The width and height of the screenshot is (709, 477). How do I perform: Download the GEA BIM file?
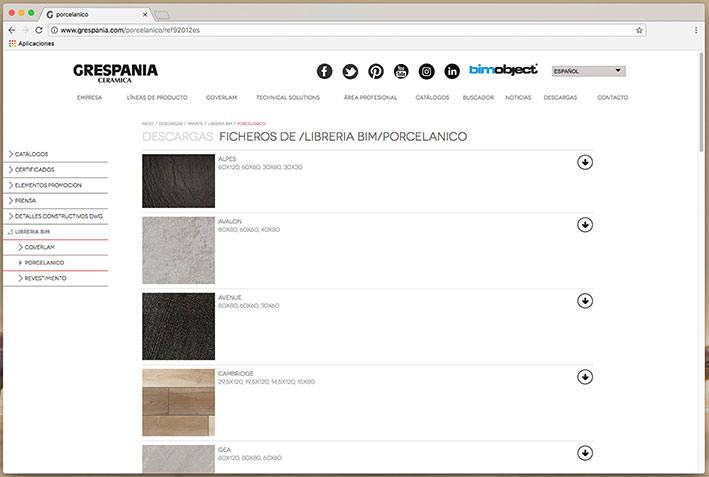pos(585,453)
